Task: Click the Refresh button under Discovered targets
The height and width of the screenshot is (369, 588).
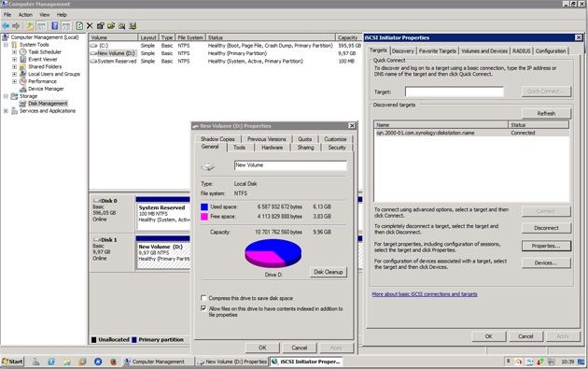Action: click(x=546, y=113)
